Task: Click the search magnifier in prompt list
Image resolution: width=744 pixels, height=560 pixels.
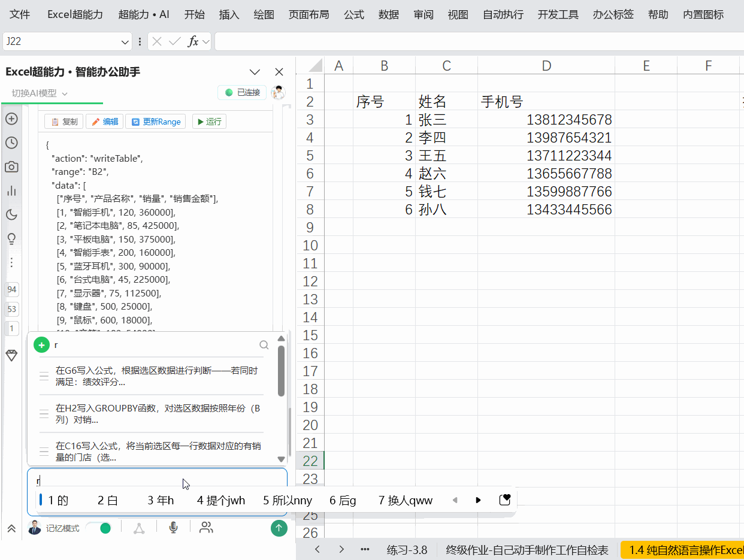Action: click(264, 345)
